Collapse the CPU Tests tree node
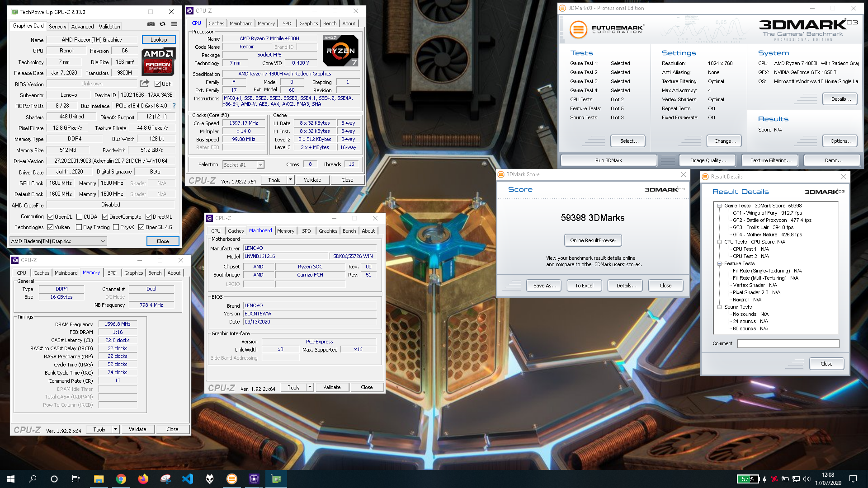This screenshot has width=868, height=488. [719, 242]
